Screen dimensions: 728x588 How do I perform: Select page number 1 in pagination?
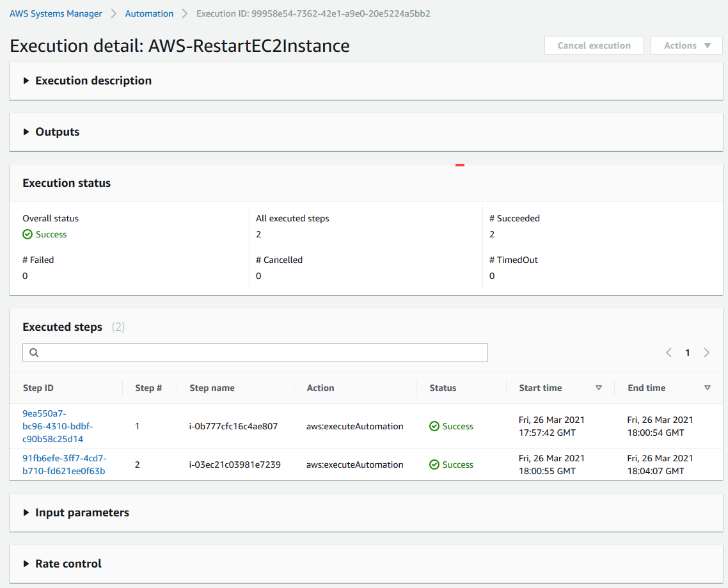(687, 353)
